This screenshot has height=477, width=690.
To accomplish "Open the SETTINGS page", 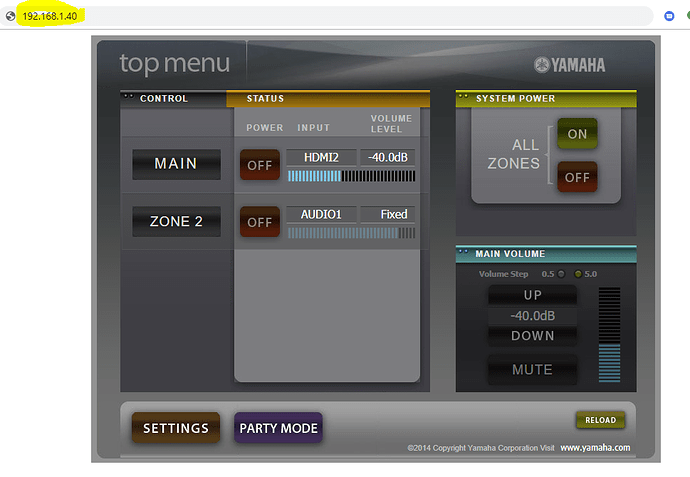I will 176,428.
